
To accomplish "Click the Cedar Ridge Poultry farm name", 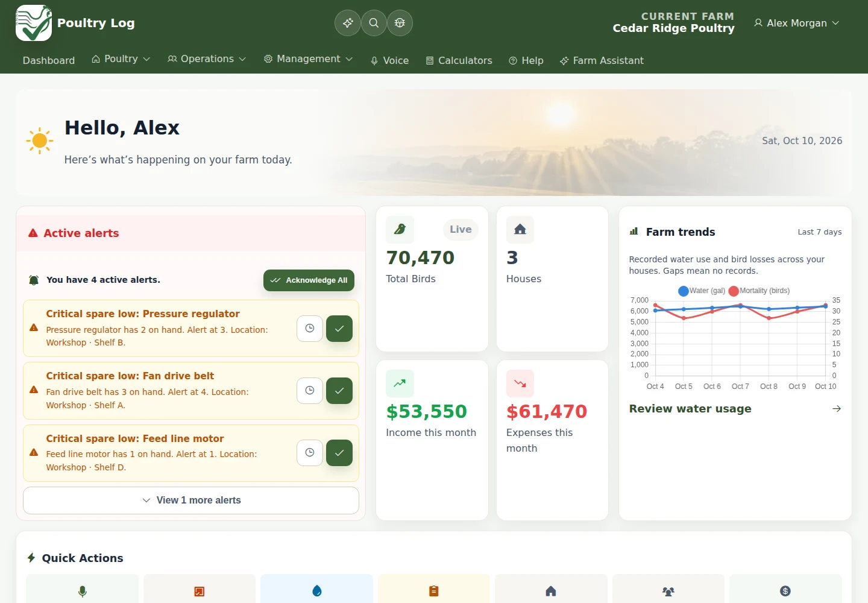I will [x=673, y=28].
